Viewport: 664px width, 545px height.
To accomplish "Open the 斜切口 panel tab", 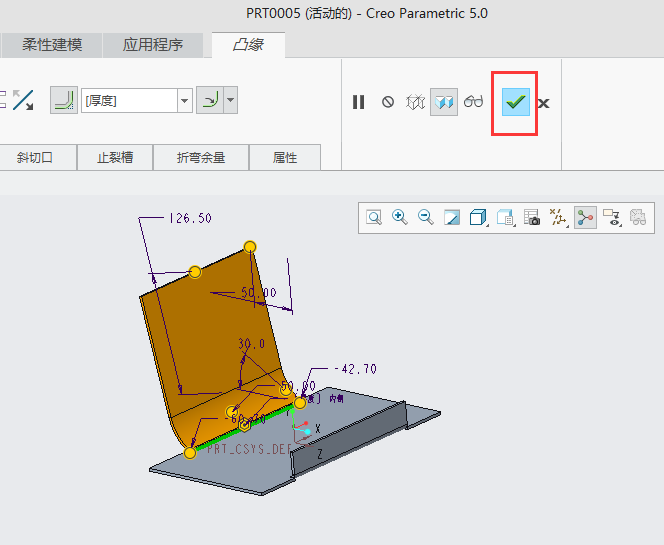I will point(34,157).
